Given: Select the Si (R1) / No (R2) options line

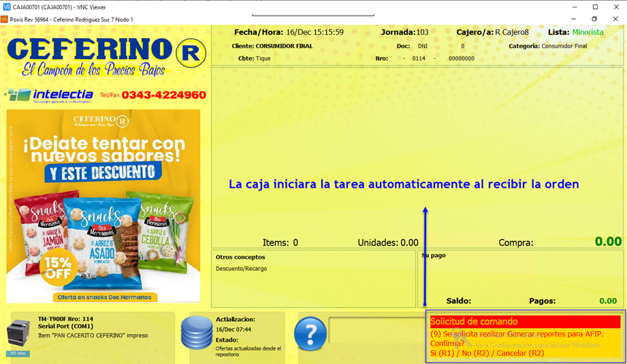Looking at the screenshot, I should (487, 353).
